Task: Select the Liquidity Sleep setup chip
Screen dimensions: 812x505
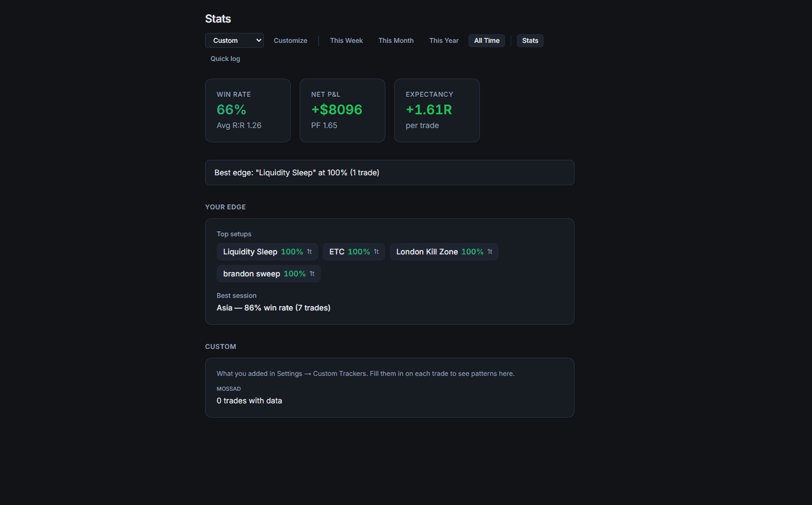Action: [267, 251]
